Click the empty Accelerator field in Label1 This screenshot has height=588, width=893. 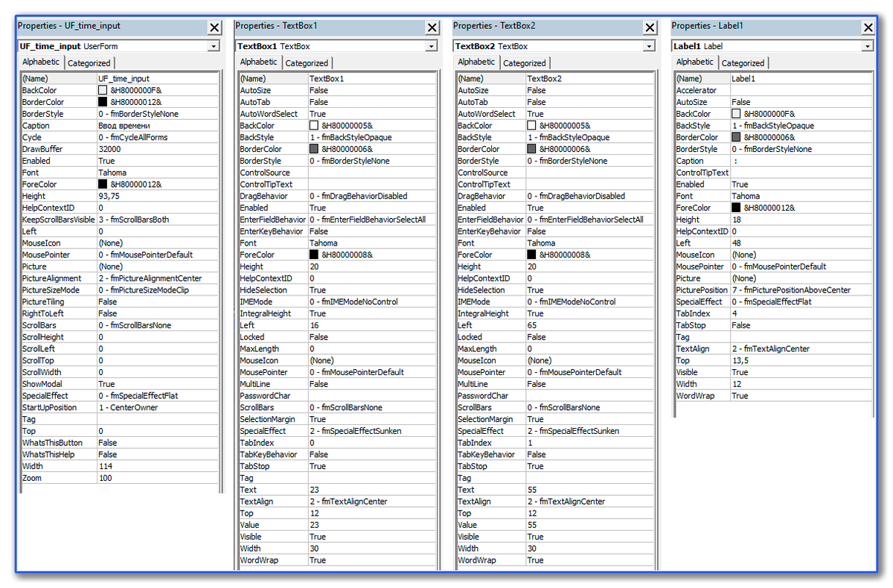(801, 90)
